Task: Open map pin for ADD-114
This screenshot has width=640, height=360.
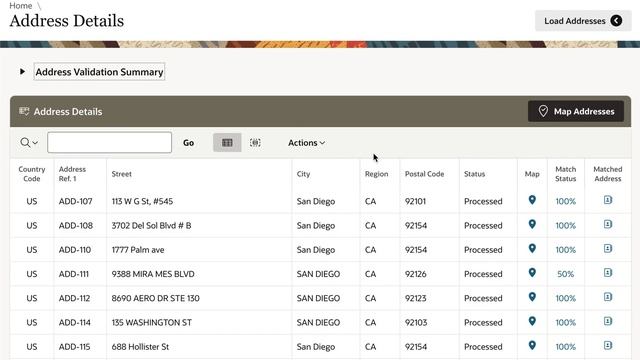Action: click(x=532, y=321)
